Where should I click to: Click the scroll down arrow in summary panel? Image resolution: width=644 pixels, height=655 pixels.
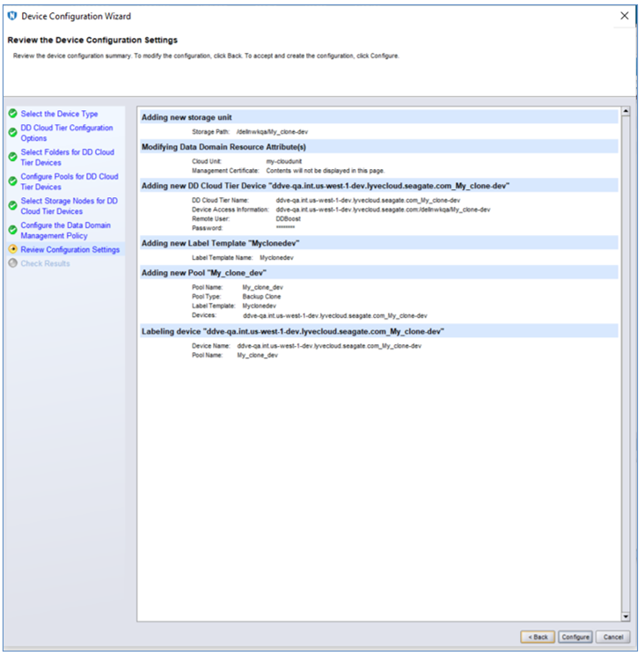[626, 616]
